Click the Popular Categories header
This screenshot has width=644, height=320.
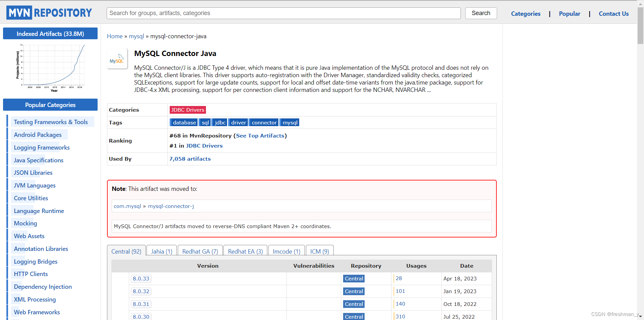pos(50,105)
